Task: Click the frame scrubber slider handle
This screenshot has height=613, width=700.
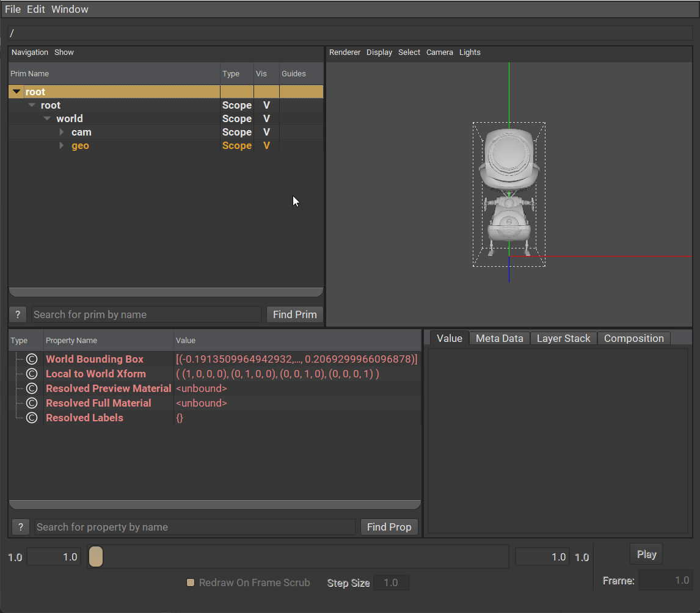Action: (x=96, y=557)
